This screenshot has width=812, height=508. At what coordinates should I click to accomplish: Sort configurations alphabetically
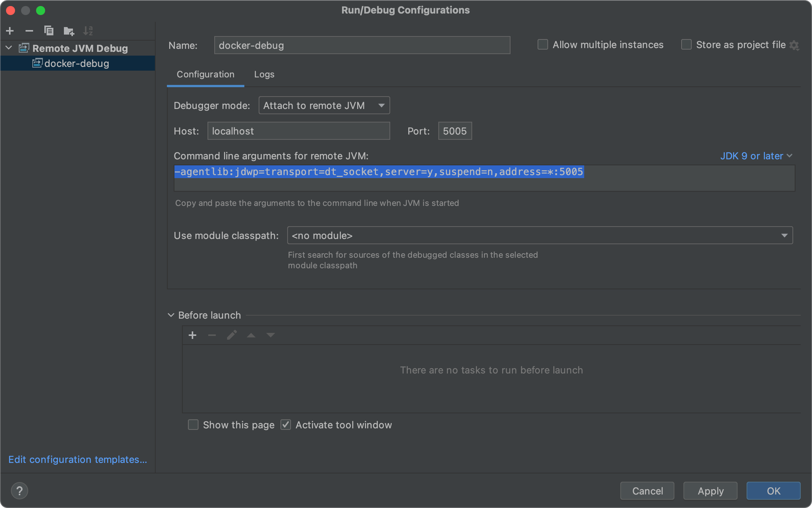[88, 31]
